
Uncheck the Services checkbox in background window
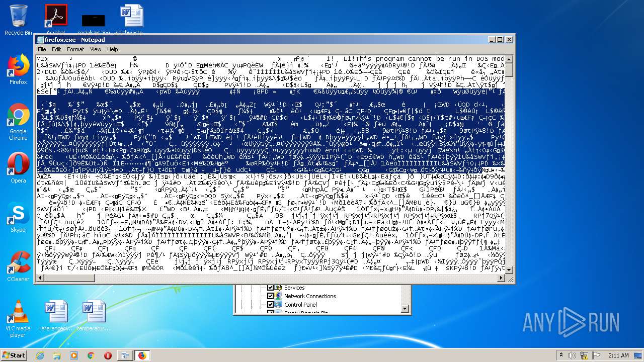coord(270,288)
